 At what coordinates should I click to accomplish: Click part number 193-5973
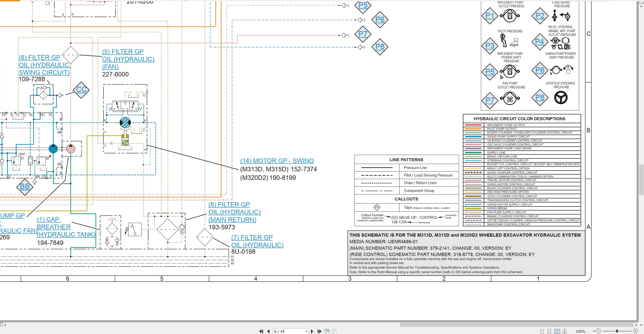[x=222, y=227]
